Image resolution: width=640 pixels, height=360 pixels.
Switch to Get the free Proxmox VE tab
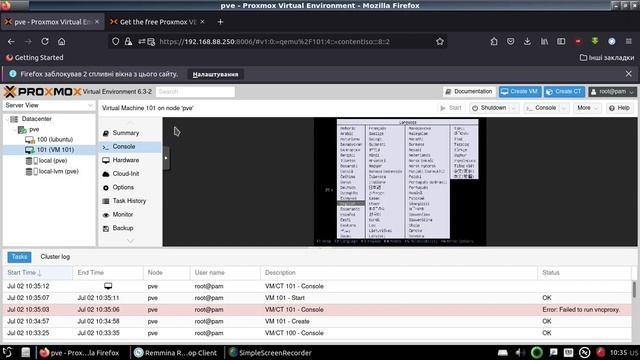click(x=158, y=22)
